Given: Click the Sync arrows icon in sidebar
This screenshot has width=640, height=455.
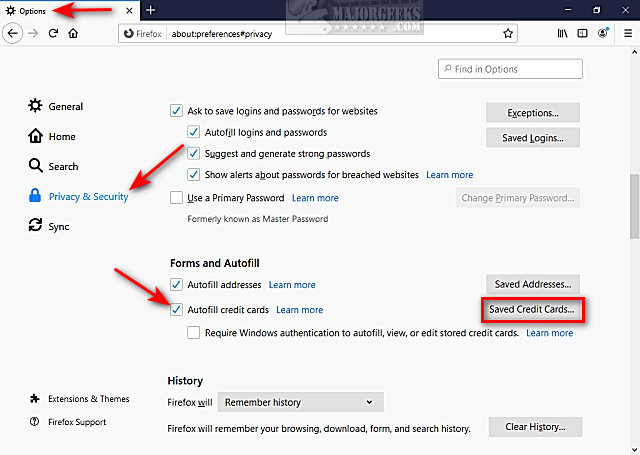Looking at the screenshot, I should click(35, 225).
